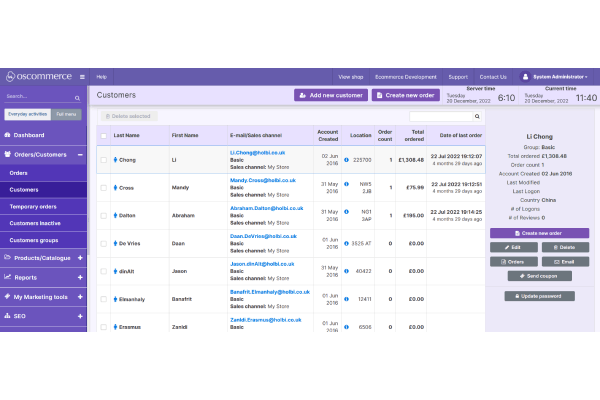Tick the select-all checkbox in table header
Viewport: 600px width, 400px height.
point(104,136)
